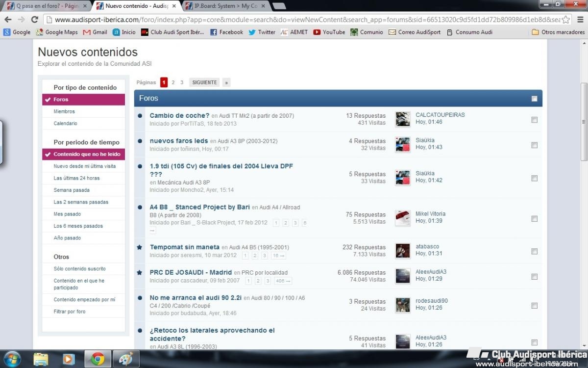588x368 pixels.
Task: Open the nuevos faros leds thread
Action: (x=179, y=141)
